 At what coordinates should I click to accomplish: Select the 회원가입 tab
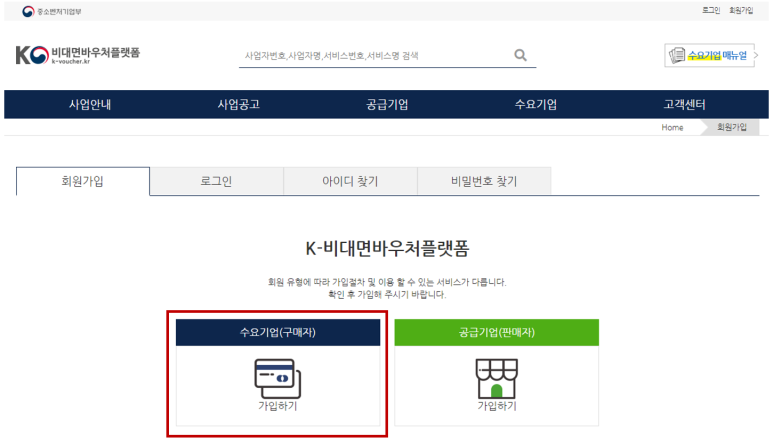click(83, 181)
